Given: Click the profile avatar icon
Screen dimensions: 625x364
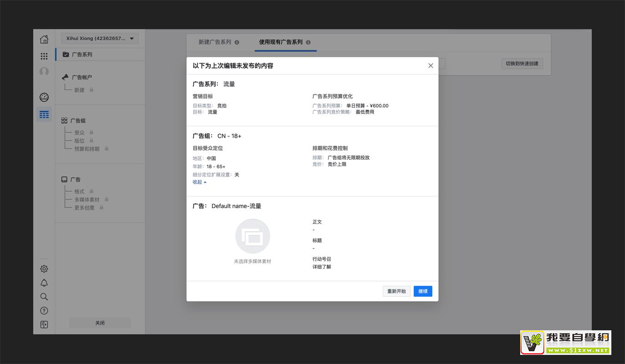Looking at the screenshot, I should pyautogui.click(x=44, y=72).
